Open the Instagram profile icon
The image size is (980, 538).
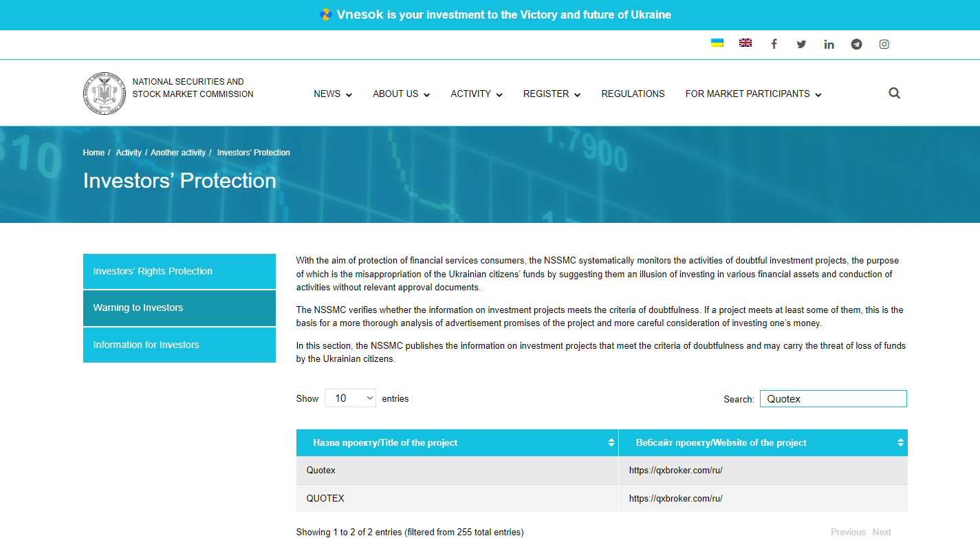point(884,44)
